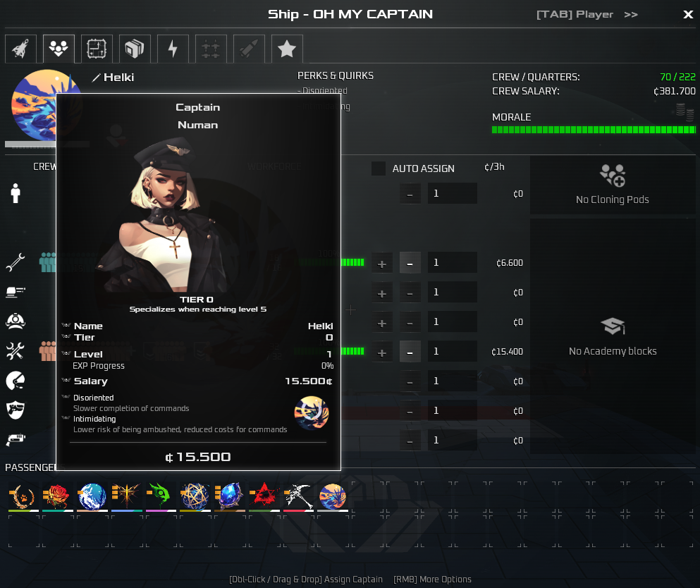Open the star tab

pos(287,49)
